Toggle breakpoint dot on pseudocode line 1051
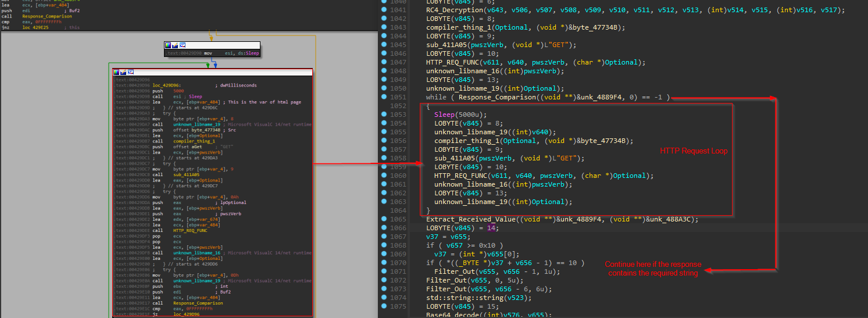 pyautogui.click(x=384, y=97)
